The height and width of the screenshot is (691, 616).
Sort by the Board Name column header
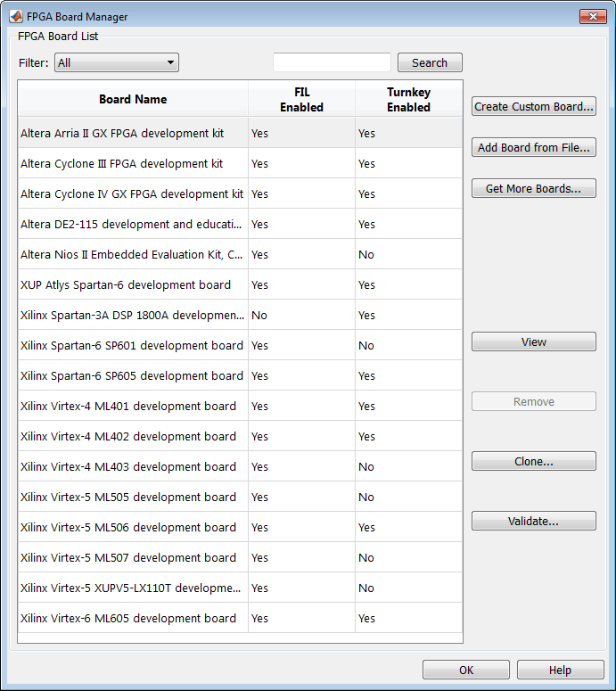(133, 99)
